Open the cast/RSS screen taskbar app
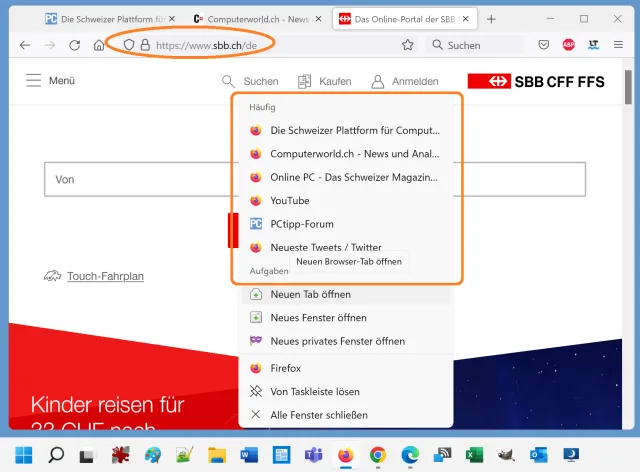640x472 pixels. (442, 455)
